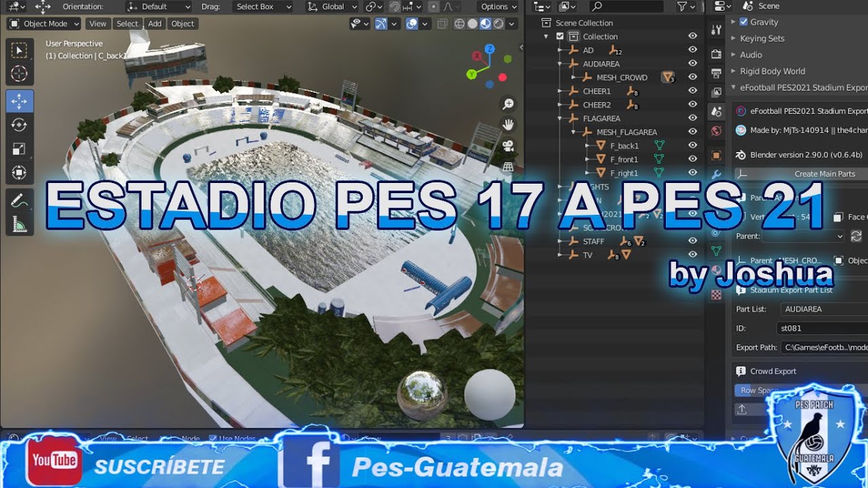Hide the STAFF object using eye icon
Viewport: 868px width, 488px height.
692,241
